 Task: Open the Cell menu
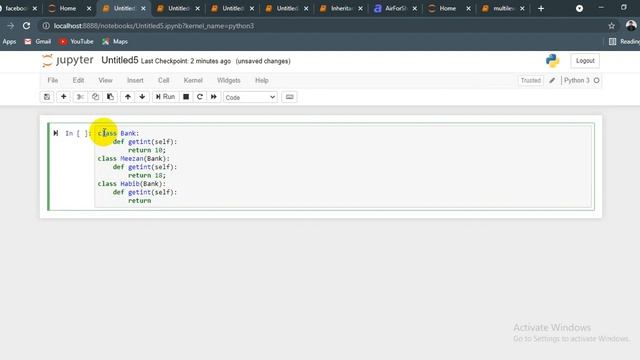coord(164,80)
